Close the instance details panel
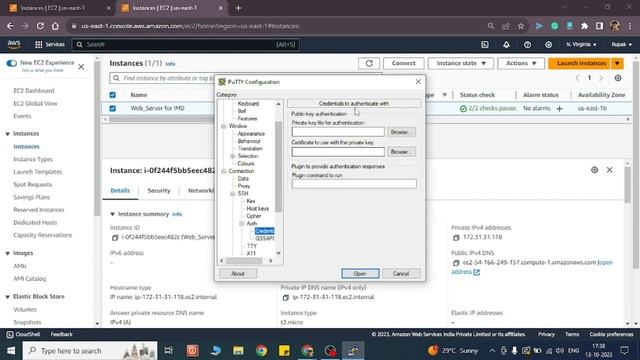The width and height of the screenshot is (640, 360). [x=609, y=170]
